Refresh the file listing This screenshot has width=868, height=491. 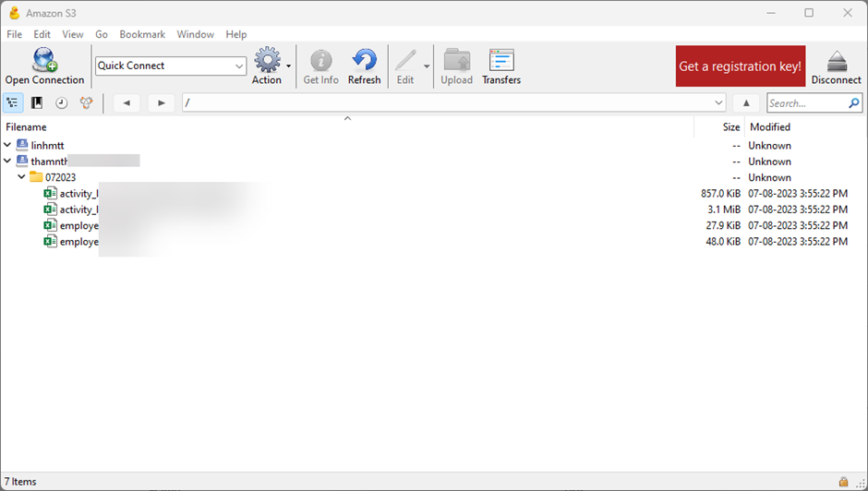364,62
